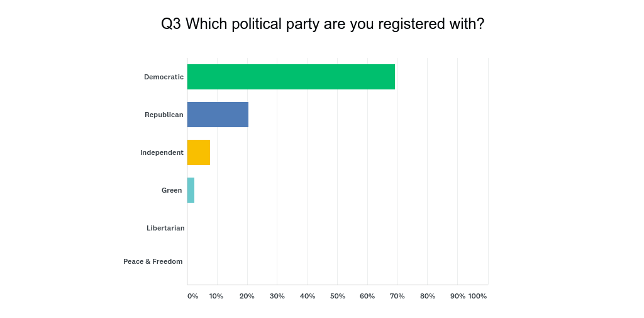644x318 pixels.
Task: Select the 80% tick on the x-axis
Action: [x=427, y=296]
